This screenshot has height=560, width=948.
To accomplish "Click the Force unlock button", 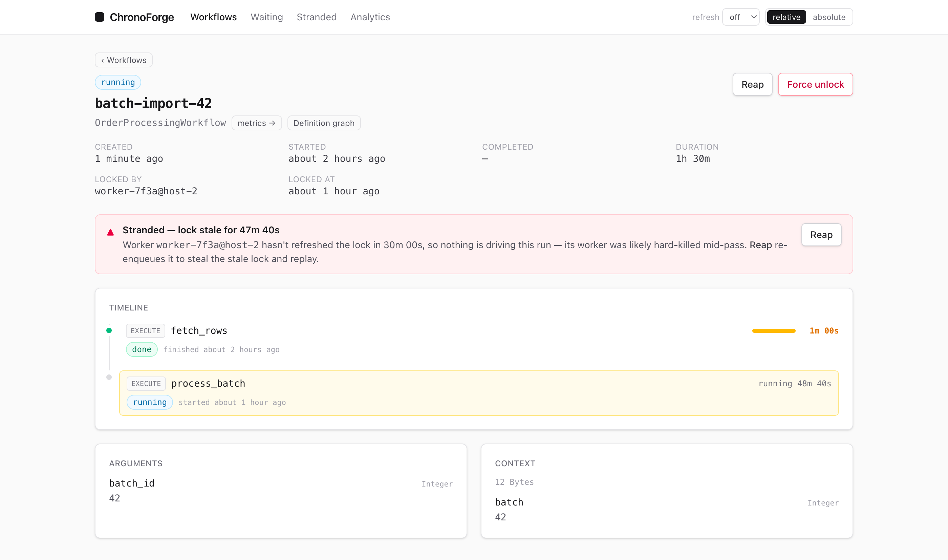I will click(x=815, y=84).
